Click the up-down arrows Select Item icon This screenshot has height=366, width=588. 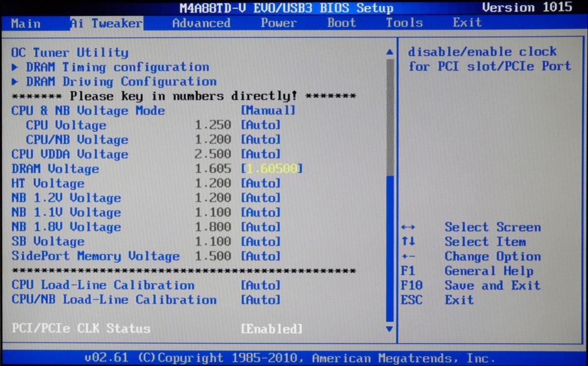(x=408, y=241)
